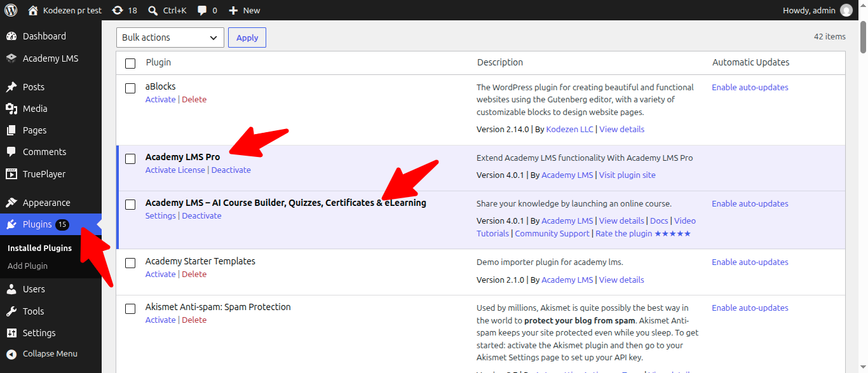Click the plus icon for New

click(233, 10)
